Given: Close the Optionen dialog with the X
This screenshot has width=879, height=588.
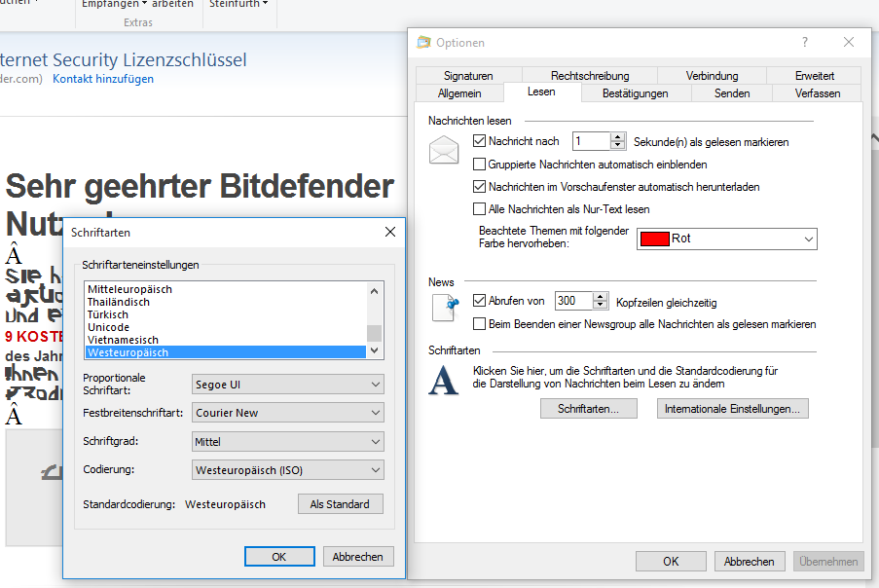Looking at the screenshot, I should tap(849, 42).
